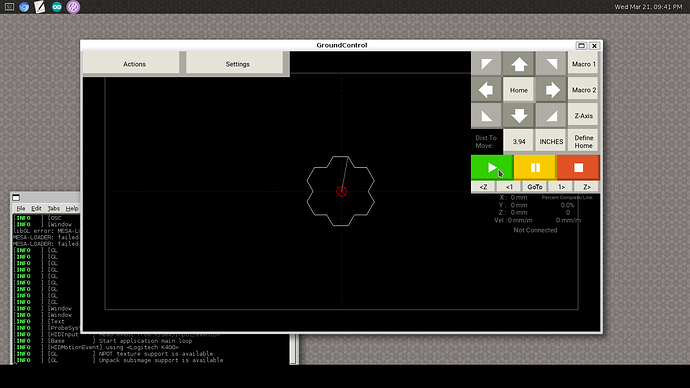The image size is (690, 388).
Task: Run Macro 1
Action: pos(584,64)
